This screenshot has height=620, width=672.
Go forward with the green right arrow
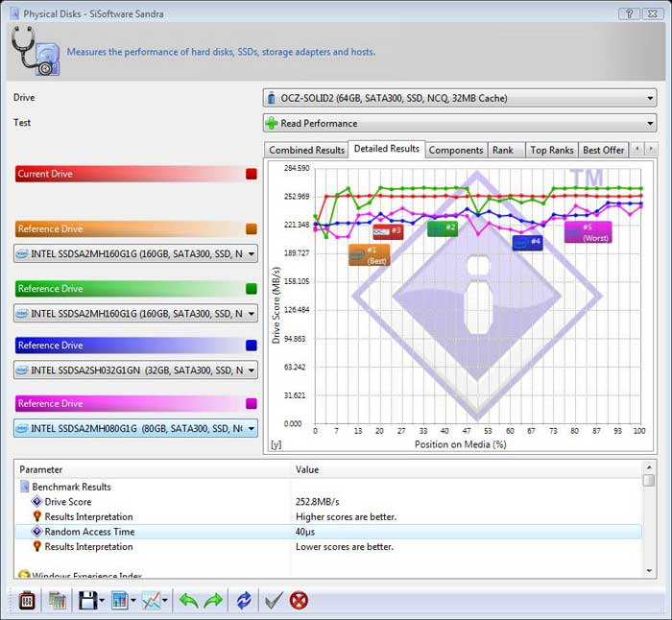coord(213,601)
